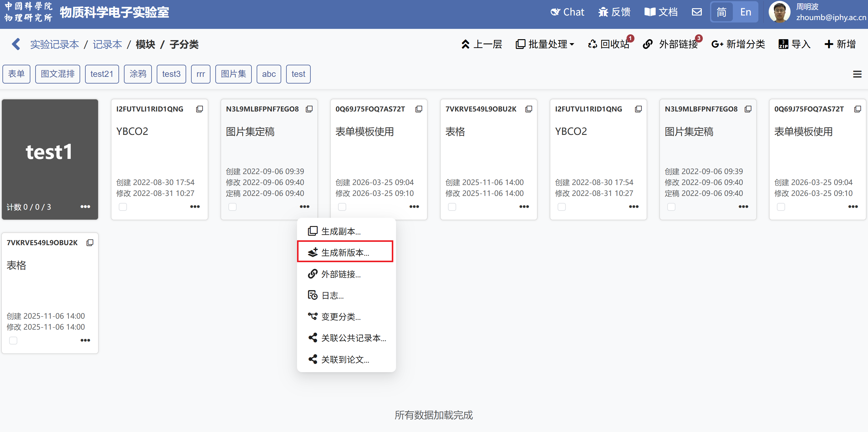868x432 pixels.
Task: Select 变更分类 in the context menu
Action: pos(340,317)
